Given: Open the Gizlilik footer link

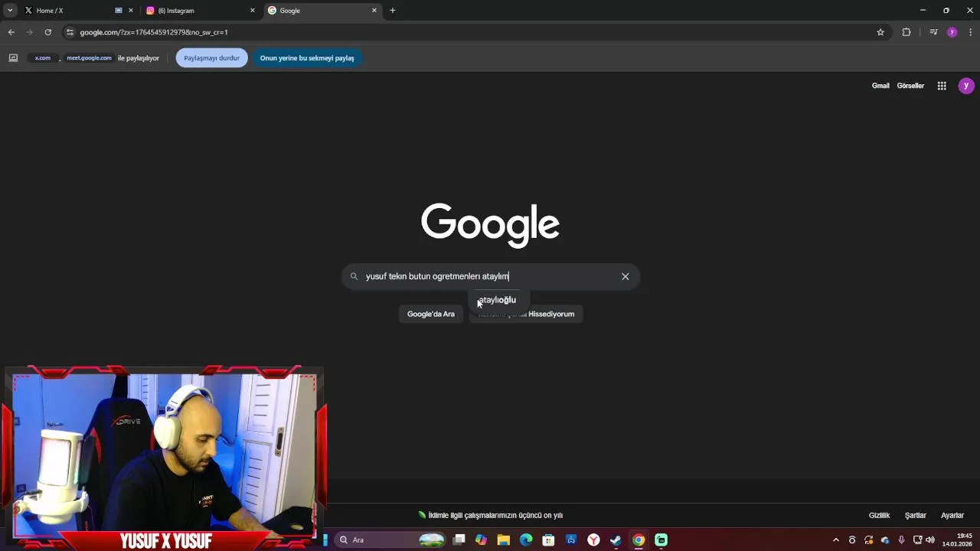Looking at the screenshot, I should (x=879, y=516).
